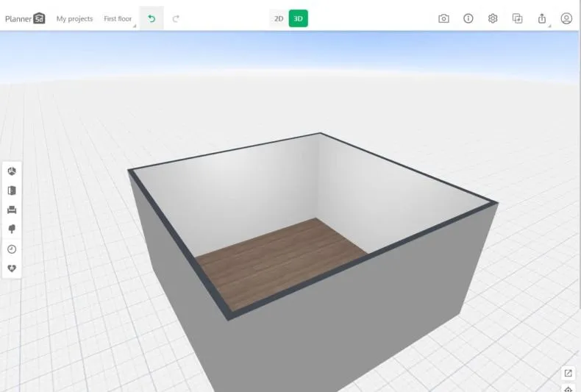Open the favorites heart icon
The height and width of the screenshot is (392, 581).
coord(12,268)
